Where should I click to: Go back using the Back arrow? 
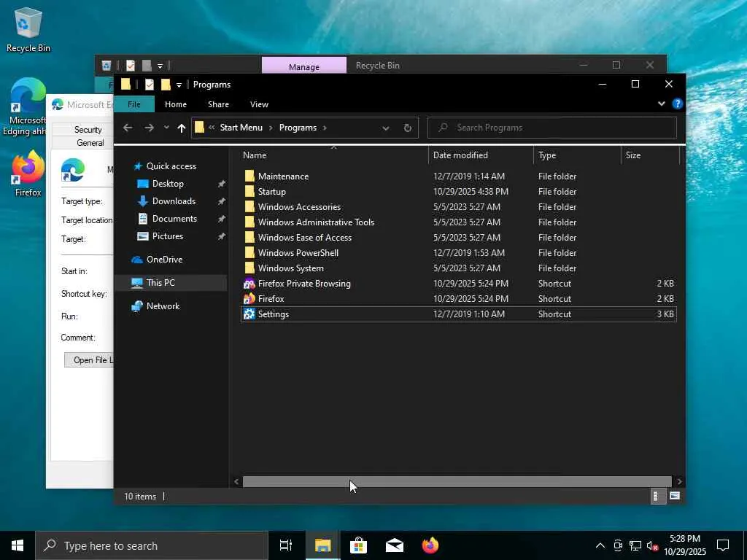tap(128, 128)
